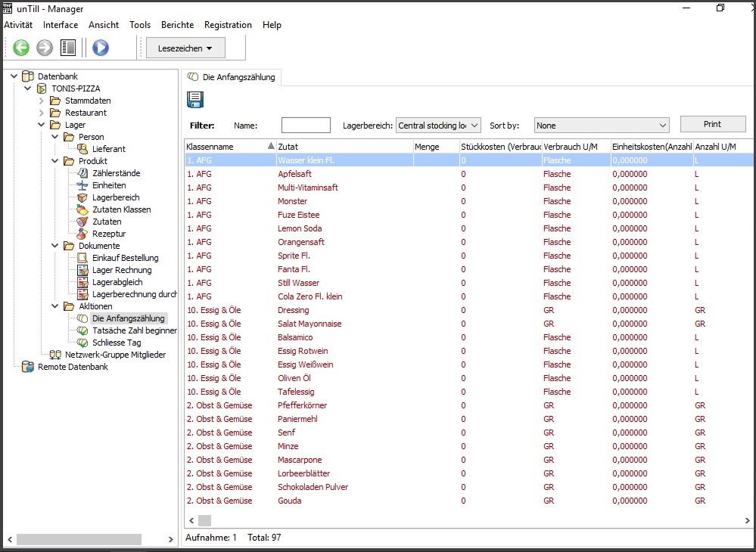This screenshot has height=552, width=756.
Task: Sort by Zutat column header
Action: pyautogui.click(x=345, y=147)
